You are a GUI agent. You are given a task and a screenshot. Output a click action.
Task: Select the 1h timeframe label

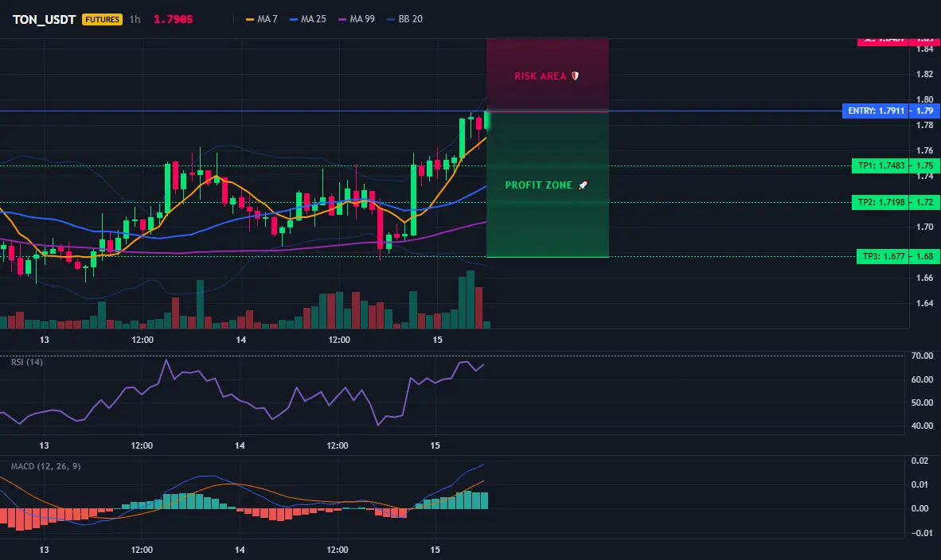[x=135, y=19]
